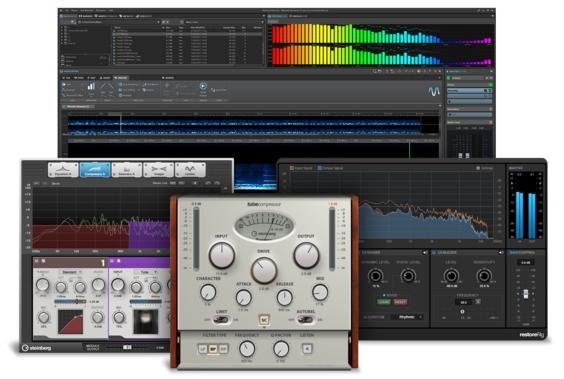Click the Steinberg logo in MasterRig

coord(37,348)
